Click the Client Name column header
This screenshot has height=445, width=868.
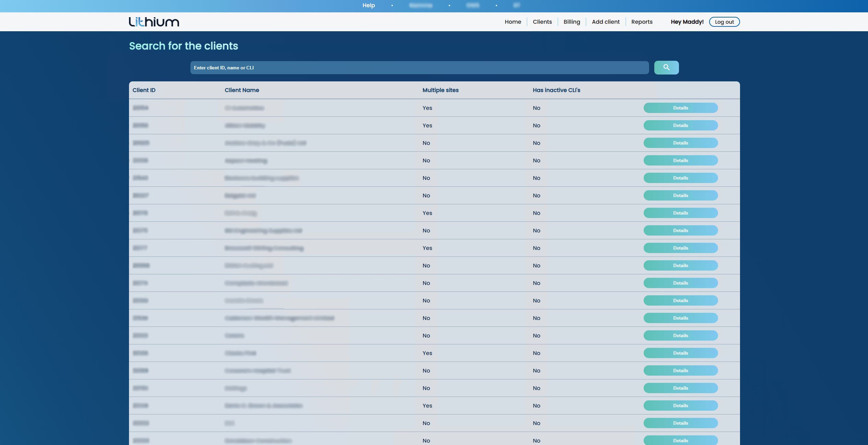pyautogui.click(x=242, y=90)
